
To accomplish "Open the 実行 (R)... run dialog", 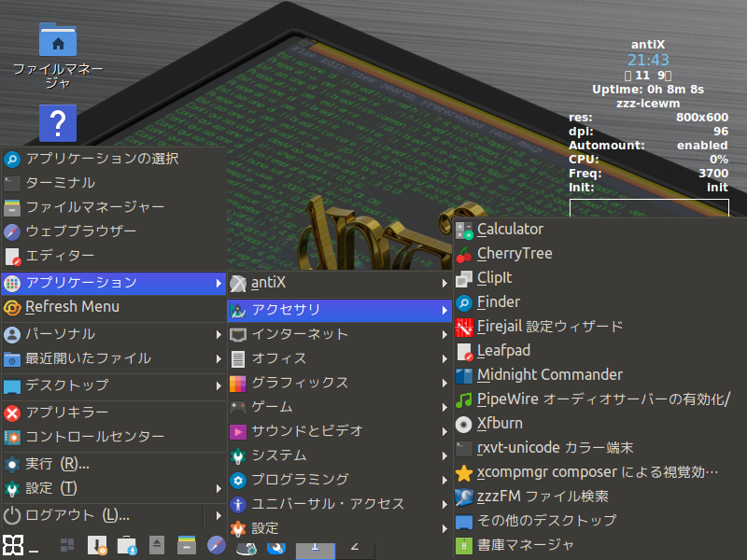I will 113,464.
